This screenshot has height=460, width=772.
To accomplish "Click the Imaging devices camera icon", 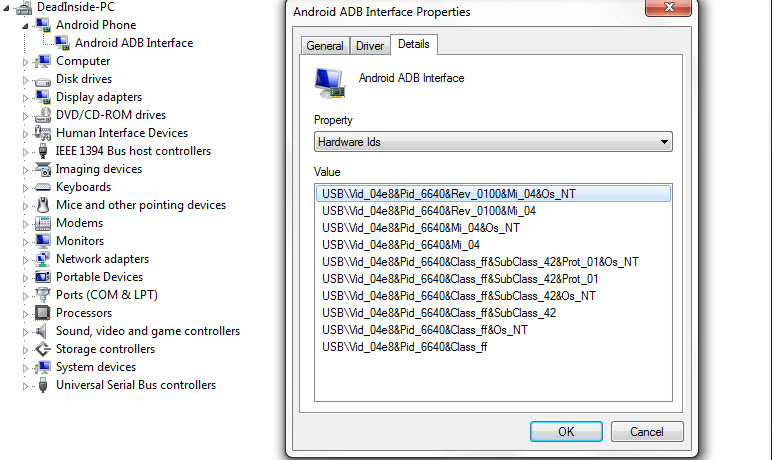I will 43,169.
